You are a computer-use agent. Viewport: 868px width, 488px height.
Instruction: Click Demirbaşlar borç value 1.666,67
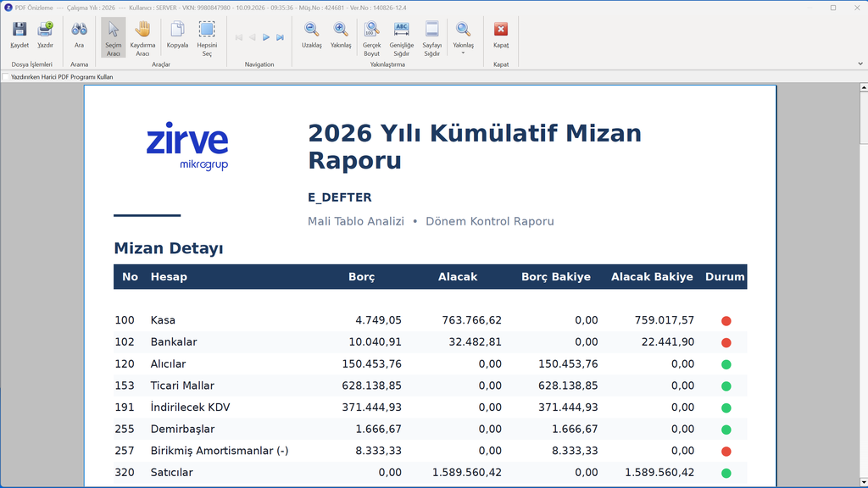(379, 429)
